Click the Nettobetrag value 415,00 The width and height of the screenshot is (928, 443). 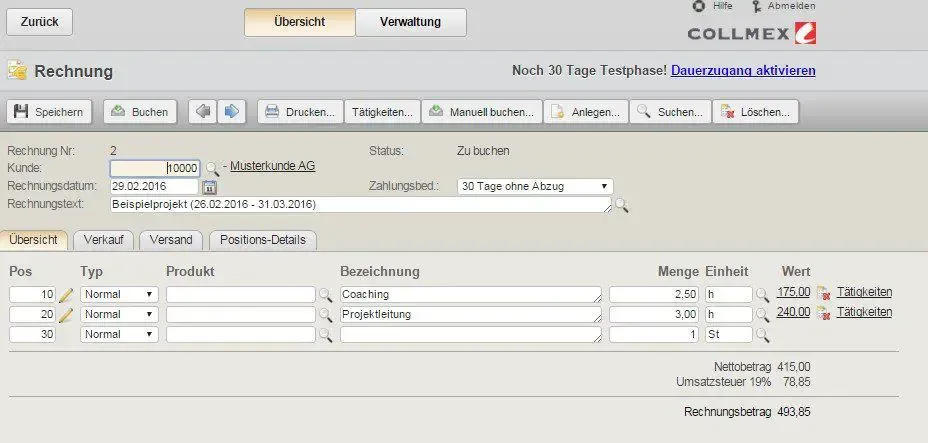click(x=795, y=367)
